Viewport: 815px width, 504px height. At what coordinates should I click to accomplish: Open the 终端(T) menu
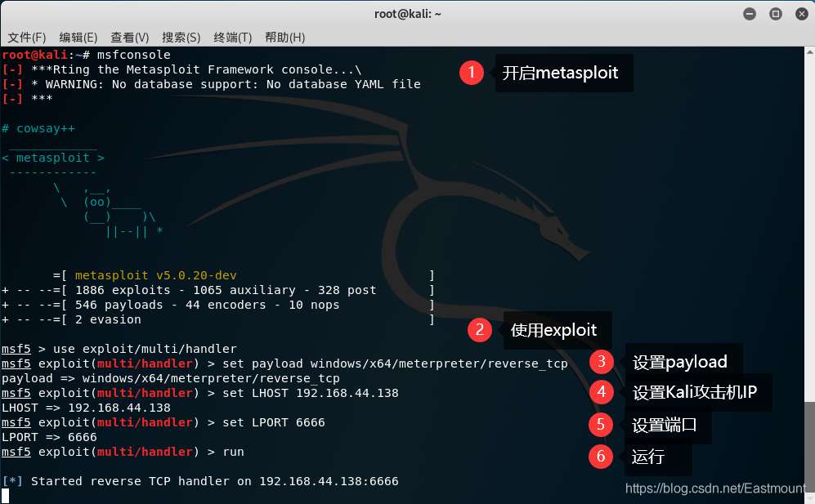(232, 38)
